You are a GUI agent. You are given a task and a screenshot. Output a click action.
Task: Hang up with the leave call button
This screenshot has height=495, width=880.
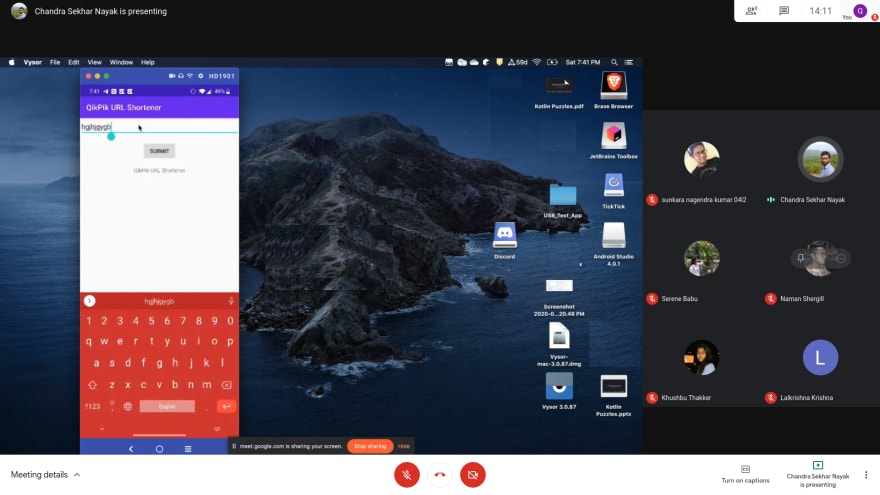click(x=440, y=475)
